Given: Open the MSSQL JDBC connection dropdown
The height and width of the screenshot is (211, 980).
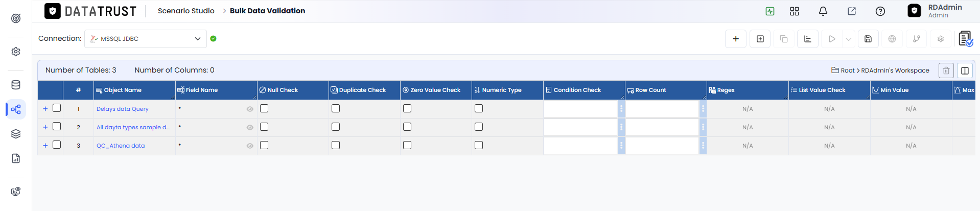Looking at the screenshot, I should tap(146, 39).
